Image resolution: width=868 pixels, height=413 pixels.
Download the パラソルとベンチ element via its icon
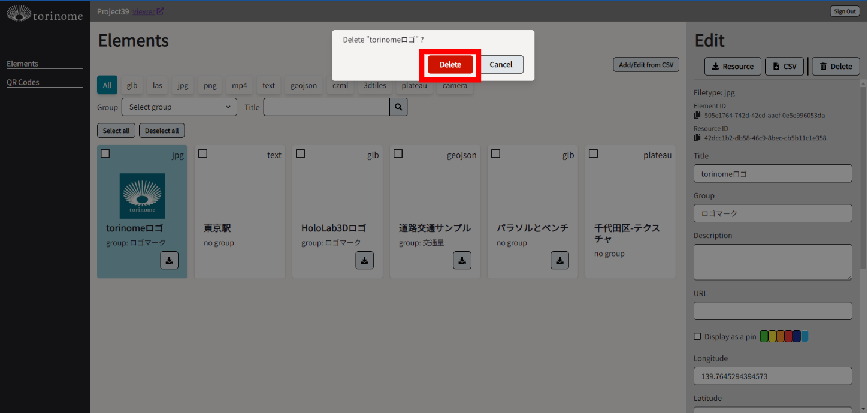559,260
